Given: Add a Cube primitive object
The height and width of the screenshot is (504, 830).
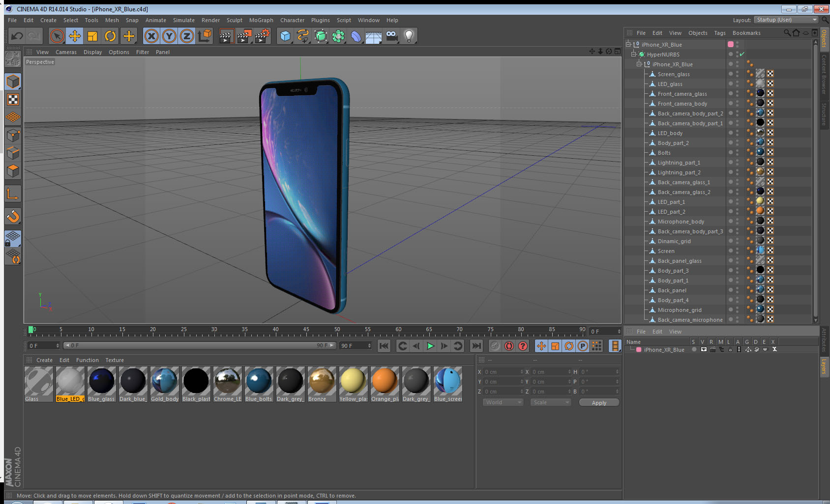Looking at the screenshot, I should (285, 36).
